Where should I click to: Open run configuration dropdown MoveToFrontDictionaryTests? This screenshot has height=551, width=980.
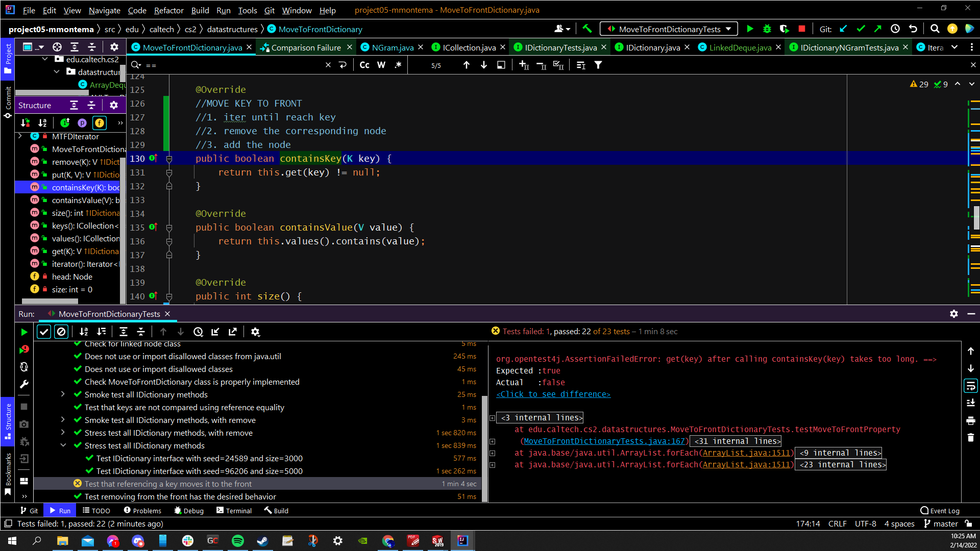(669, 29)
